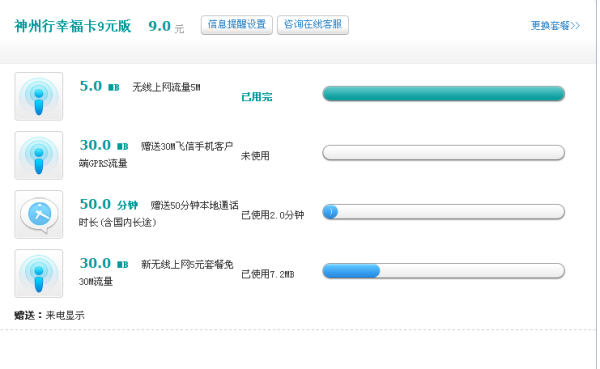Click the wireless icon for 5.0 MB data
The width and height of the screenshot is (600, 369).
(x=39, y=96)
